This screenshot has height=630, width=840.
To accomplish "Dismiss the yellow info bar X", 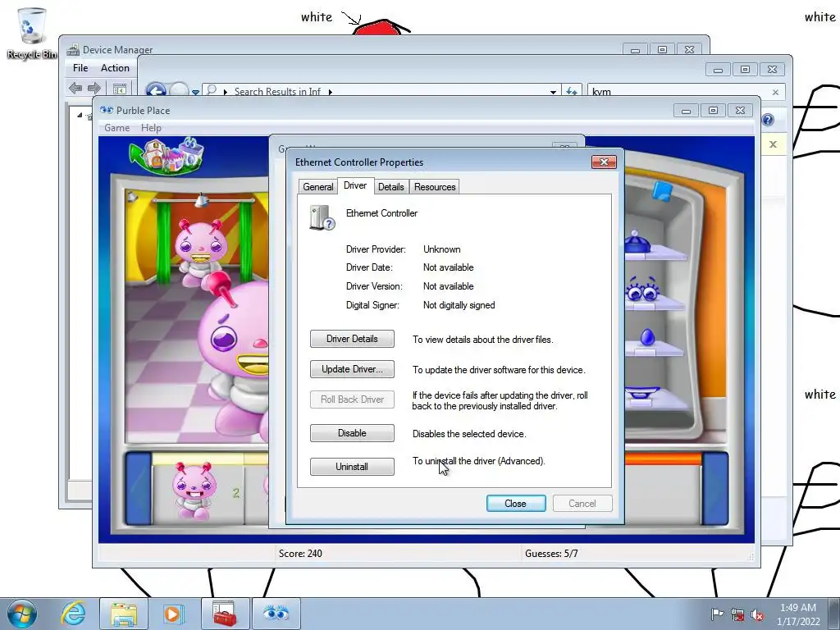I will (x=773, y=144).
